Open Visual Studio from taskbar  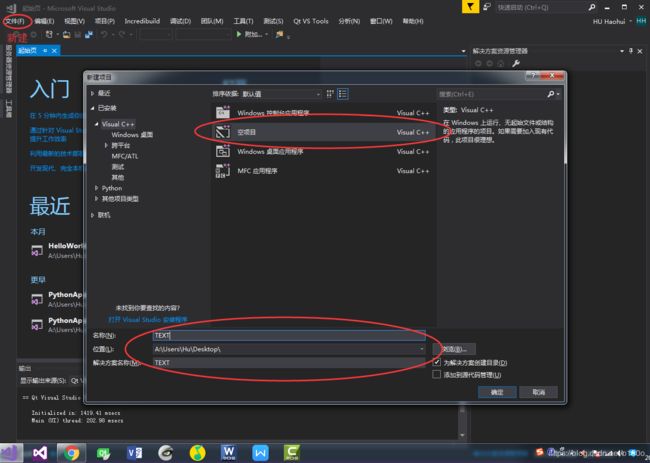point(40,453)
